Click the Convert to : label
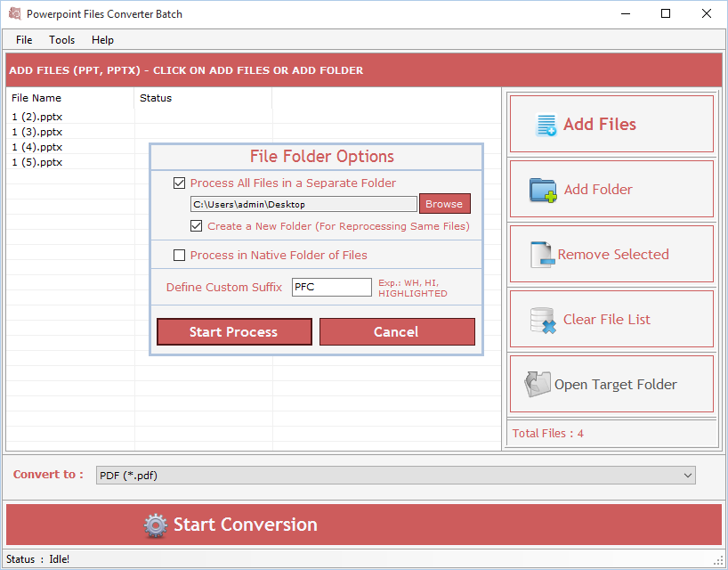 (48, 475)
